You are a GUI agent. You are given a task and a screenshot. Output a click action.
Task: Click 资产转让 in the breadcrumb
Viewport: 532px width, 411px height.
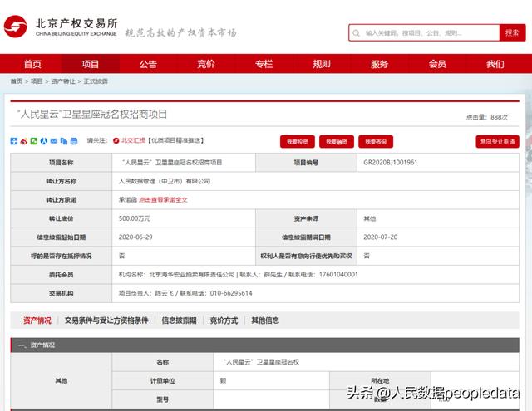click(x=62, y=81)
